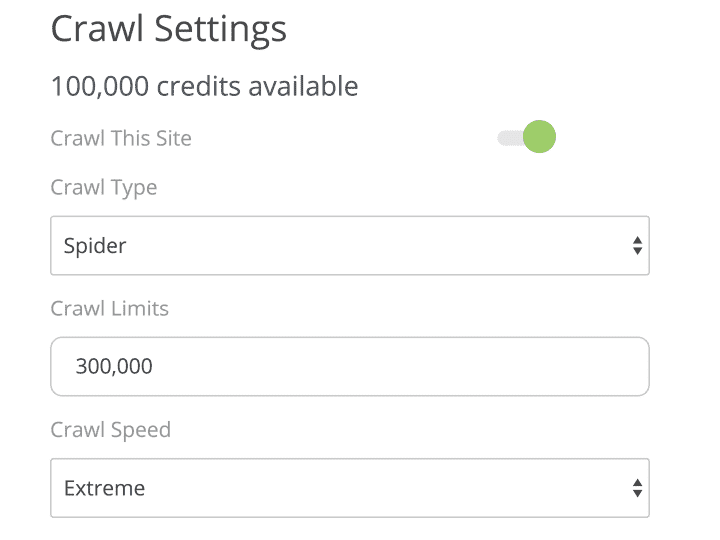720x540 pixels.
Task: Select the Extreme option text
Action: (x=104, y=488)
